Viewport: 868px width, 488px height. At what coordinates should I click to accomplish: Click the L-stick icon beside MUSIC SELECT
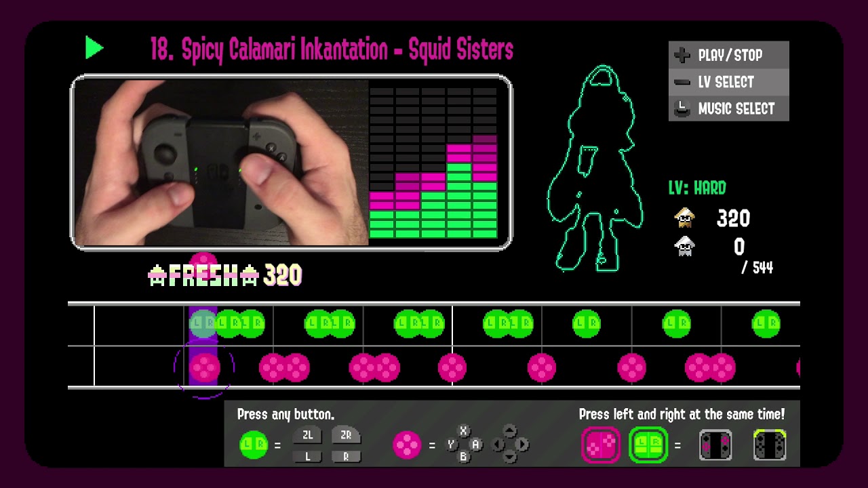coord(682,108)
